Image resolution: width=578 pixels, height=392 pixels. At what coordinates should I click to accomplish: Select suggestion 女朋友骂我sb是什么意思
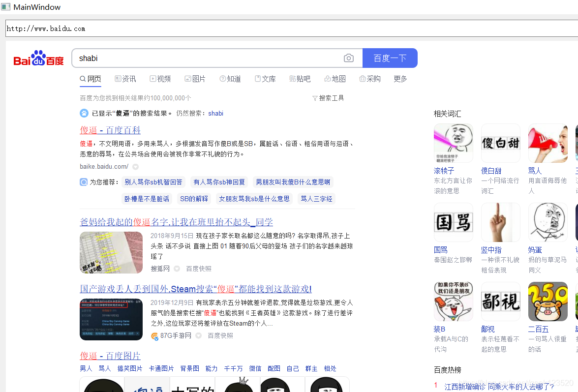coord(254,199)
